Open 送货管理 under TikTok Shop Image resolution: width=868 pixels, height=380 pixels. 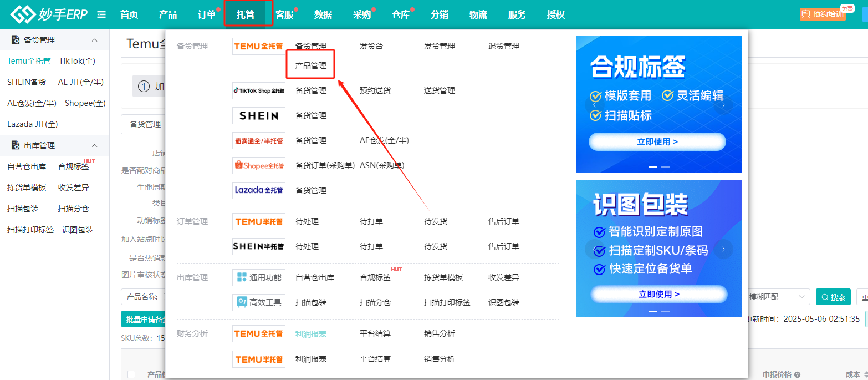coord(440,90)
